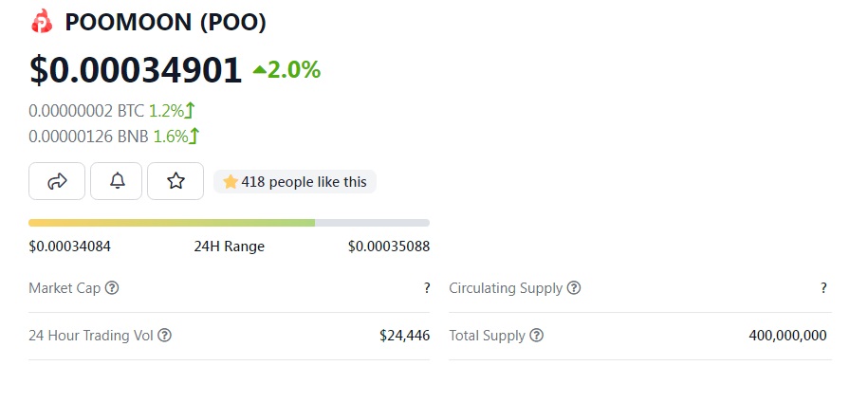
Task: Click the BTC 1.2% change indicator
Action: [174, 111]
